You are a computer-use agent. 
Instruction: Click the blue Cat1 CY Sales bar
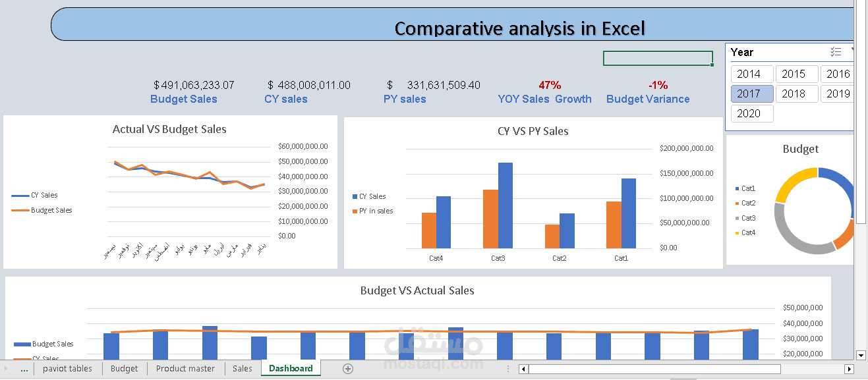pos(629,213)
